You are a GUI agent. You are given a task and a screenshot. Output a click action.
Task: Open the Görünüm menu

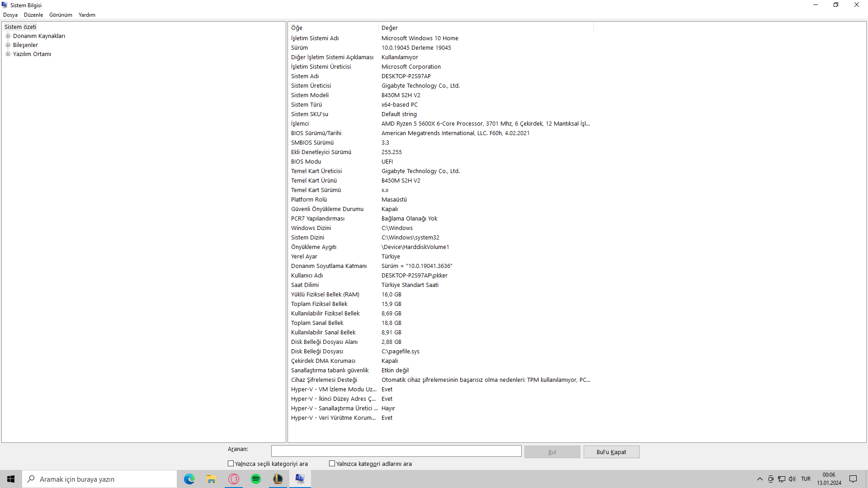point(61,15)
